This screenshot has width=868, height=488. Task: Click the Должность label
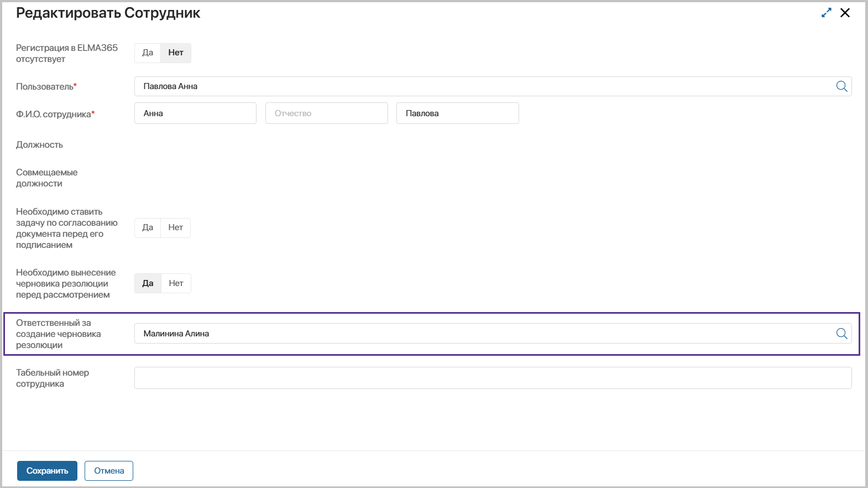coord(40,145)
